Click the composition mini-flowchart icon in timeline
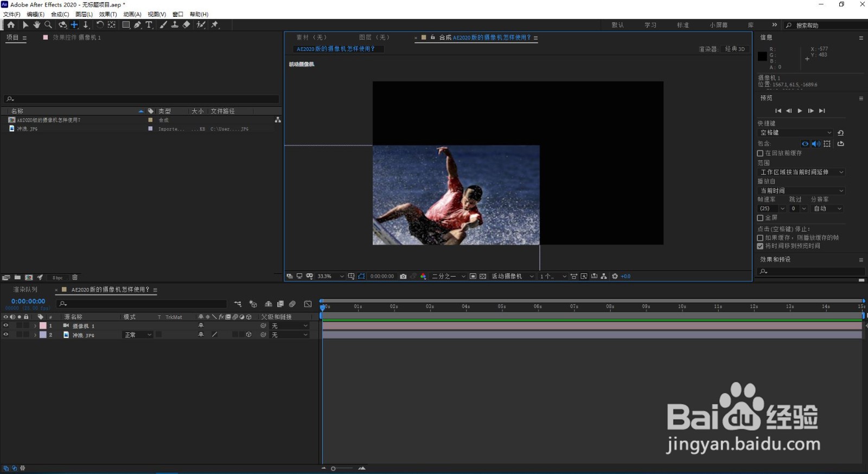This screenshot has width=868, height=474. (238, 304)
